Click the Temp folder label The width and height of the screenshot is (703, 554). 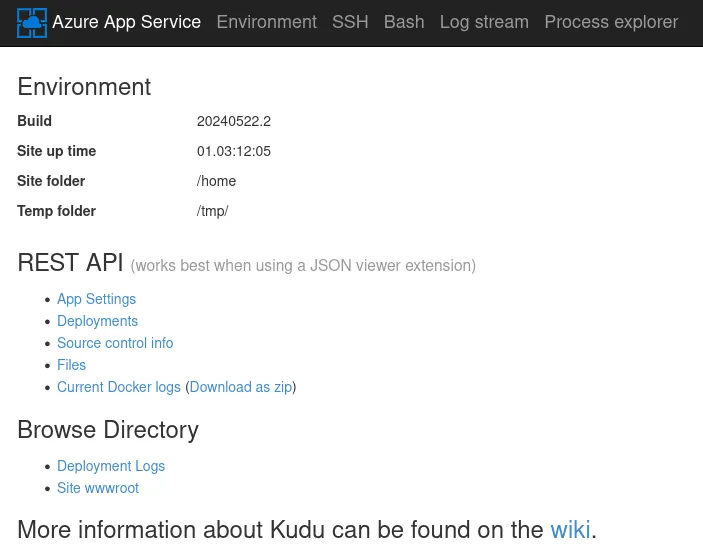[56, 211]
